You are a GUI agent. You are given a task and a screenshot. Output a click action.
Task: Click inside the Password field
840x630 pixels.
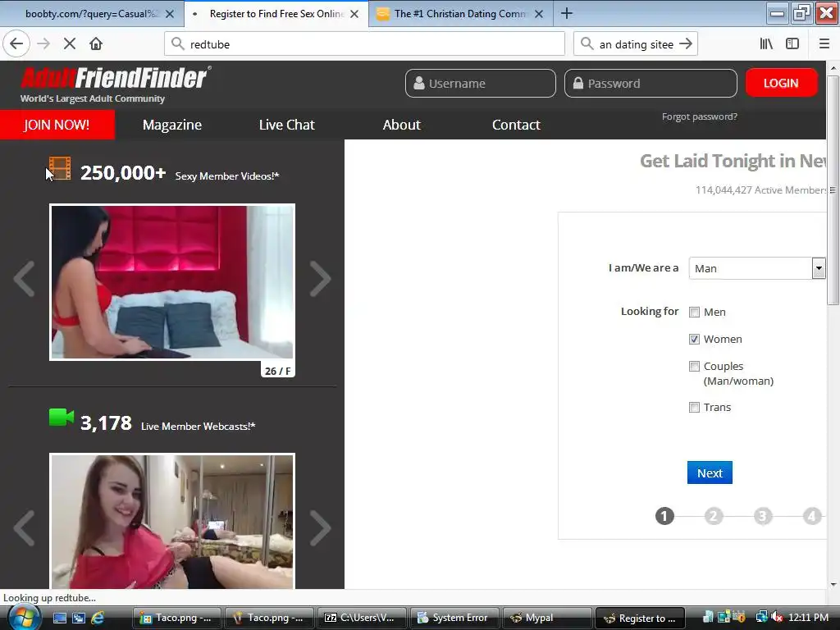tap(651, 84)
